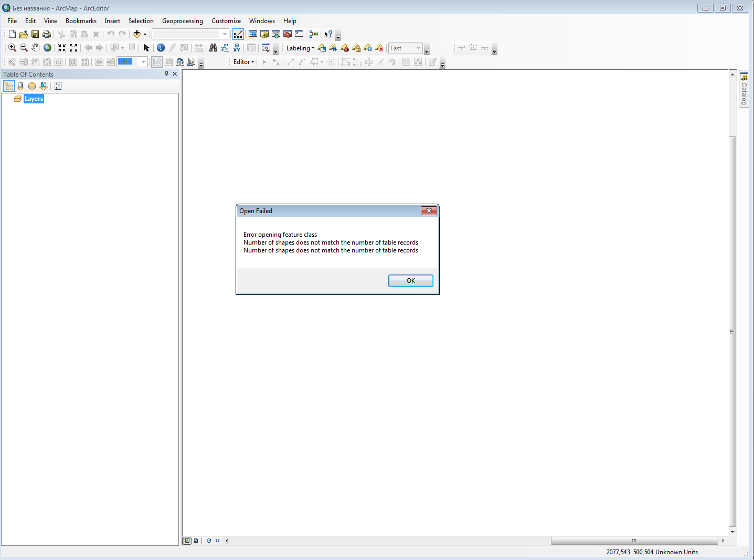Create a viewer window
The image size is (754, 560).
tap(266, 48)
